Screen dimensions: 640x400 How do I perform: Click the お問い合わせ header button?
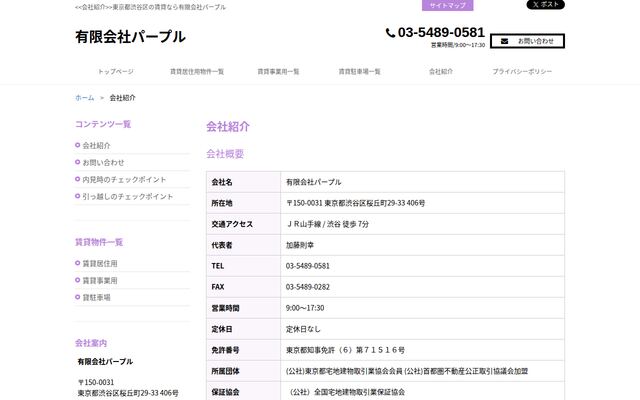click(x=527, y=41)
